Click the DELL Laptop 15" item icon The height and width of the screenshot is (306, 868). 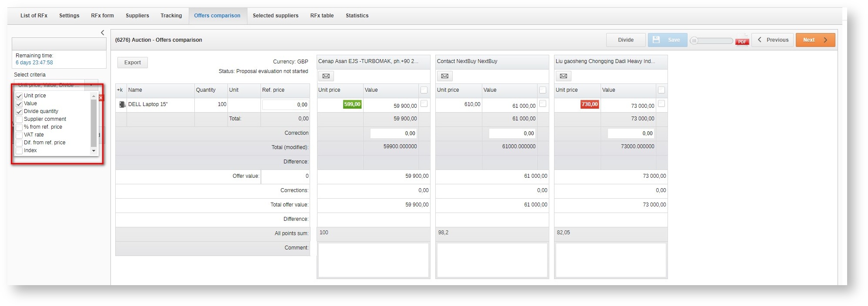[122, 104]
